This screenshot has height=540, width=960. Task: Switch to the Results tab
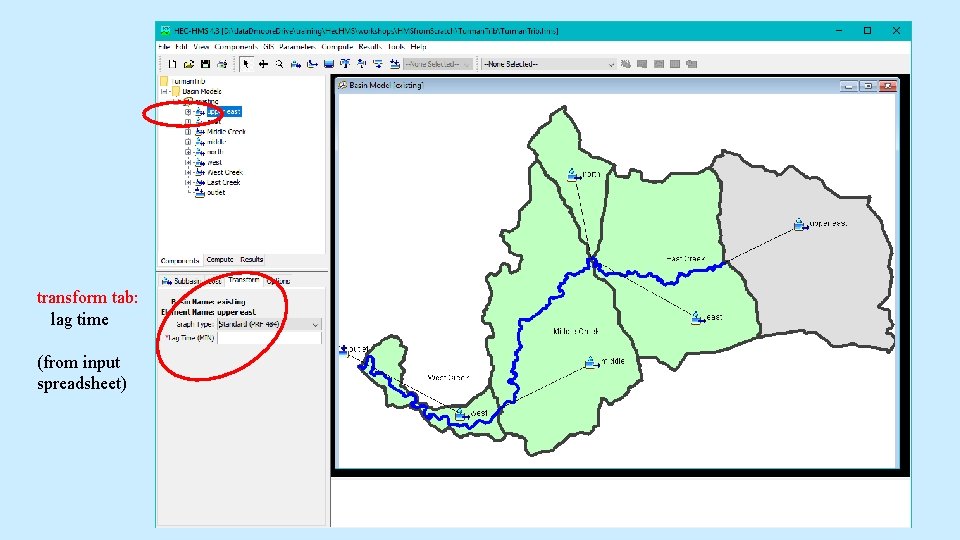pos(252,260)
